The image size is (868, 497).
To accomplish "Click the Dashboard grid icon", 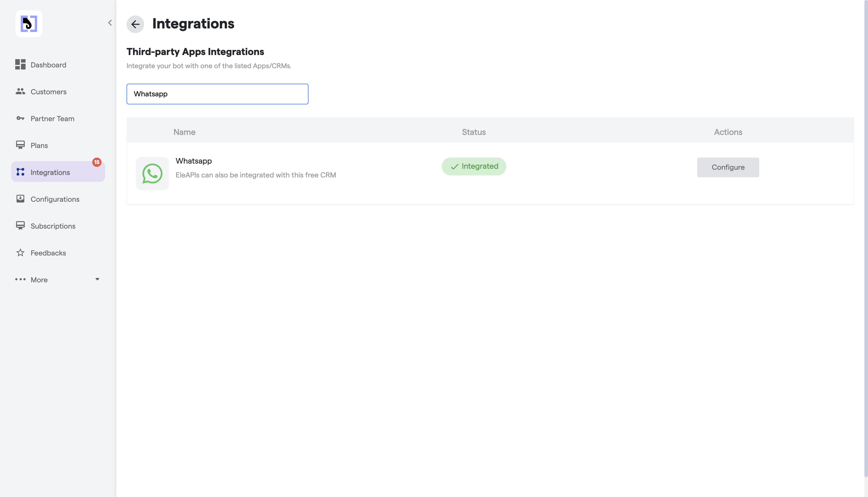I will pos(20,65).
